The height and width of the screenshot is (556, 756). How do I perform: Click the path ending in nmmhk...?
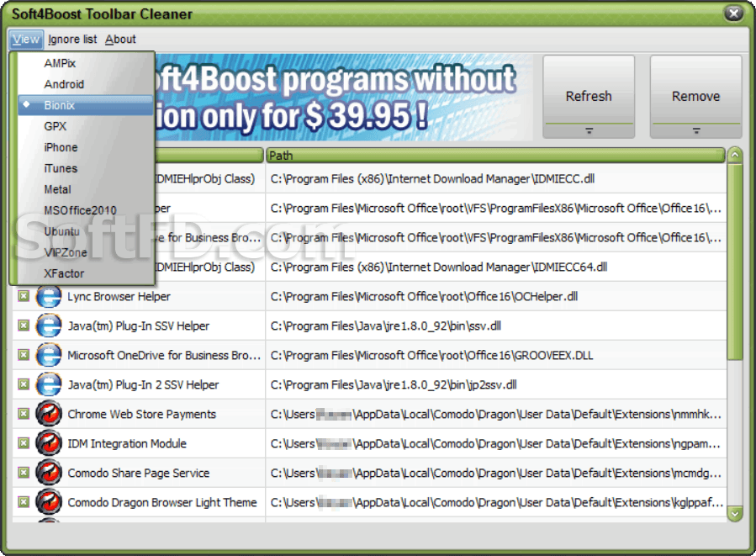pyautogui.click(x=496, y=414)
